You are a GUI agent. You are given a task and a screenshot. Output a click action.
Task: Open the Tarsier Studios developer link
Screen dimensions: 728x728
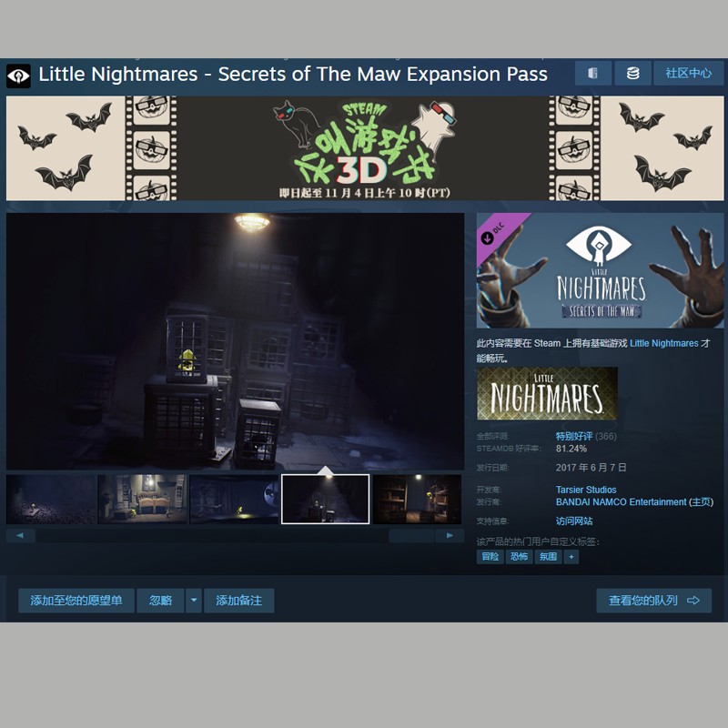[586, 490]
